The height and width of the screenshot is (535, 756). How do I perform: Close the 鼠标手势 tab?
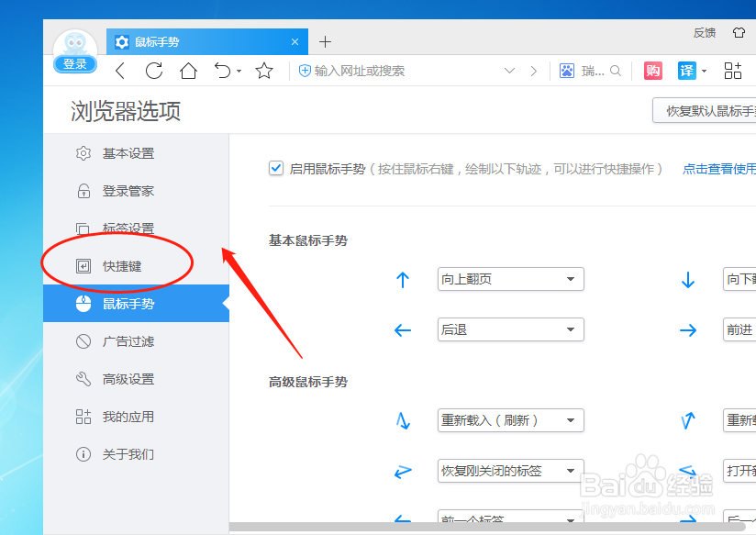click(295, 42)
